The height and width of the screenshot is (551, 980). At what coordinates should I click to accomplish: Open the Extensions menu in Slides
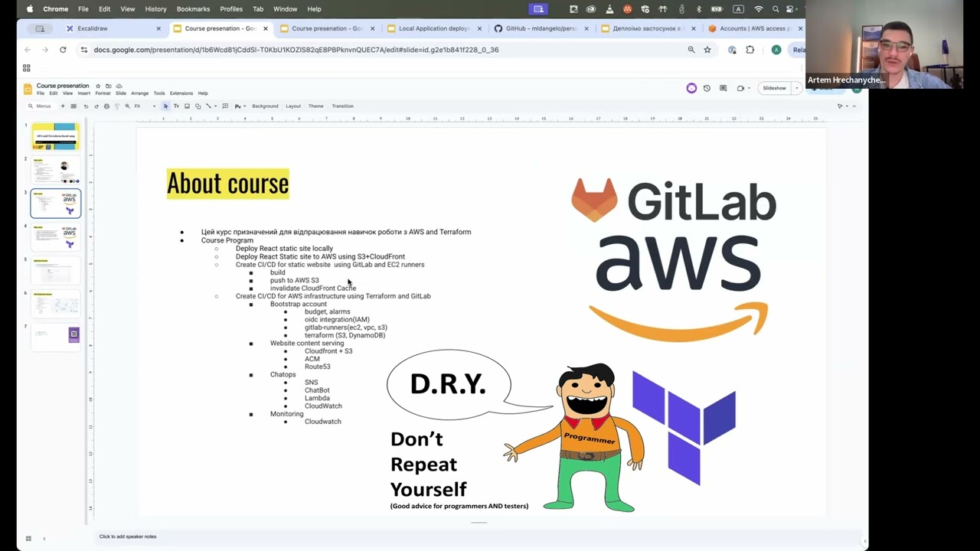[x=181, y=93]
